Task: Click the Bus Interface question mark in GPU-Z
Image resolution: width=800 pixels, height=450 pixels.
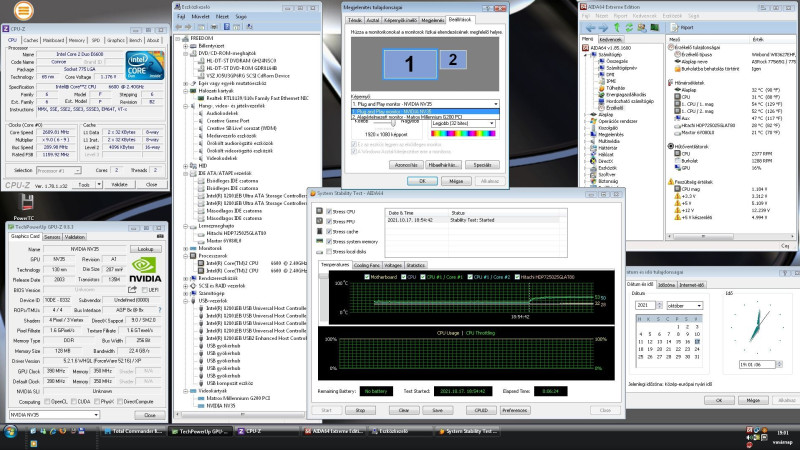Action: [160, 310]
